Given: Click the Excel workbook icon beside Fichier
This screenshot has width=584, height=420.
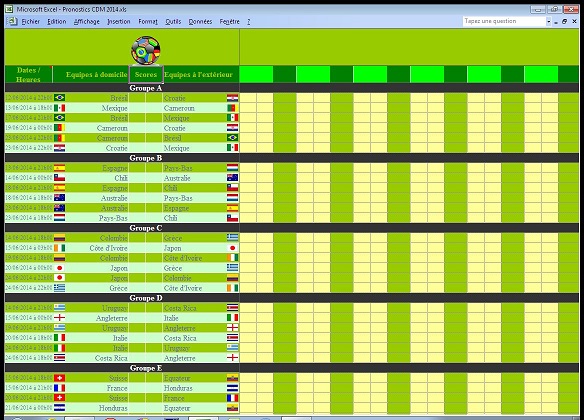Looking at the screenshot, I should click(13, 21).
